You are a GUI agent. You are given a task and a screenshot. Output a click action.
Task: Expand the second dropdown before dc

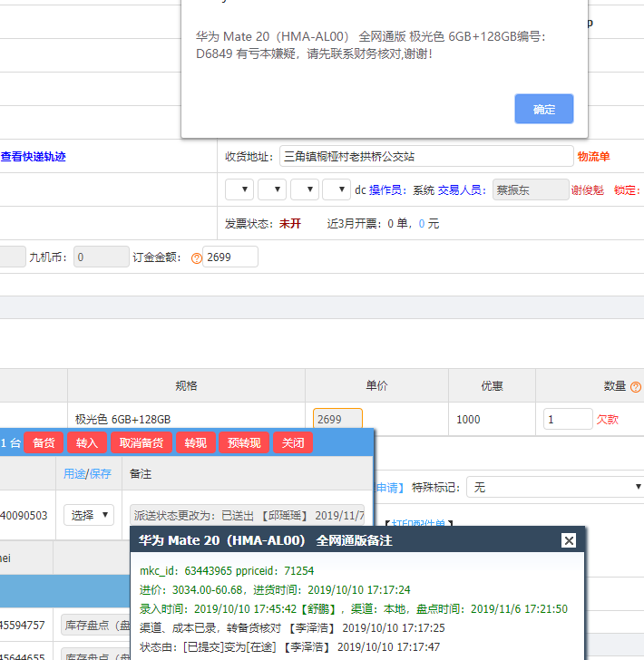[272, 189]
